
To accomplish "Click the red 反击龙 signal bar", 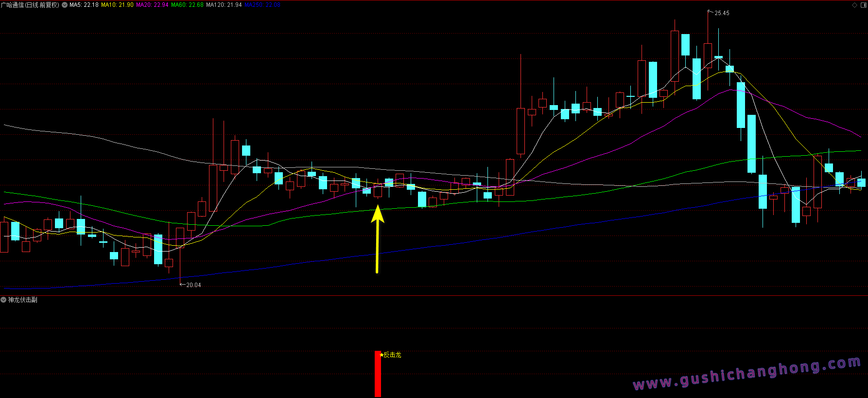I will 378,374.
